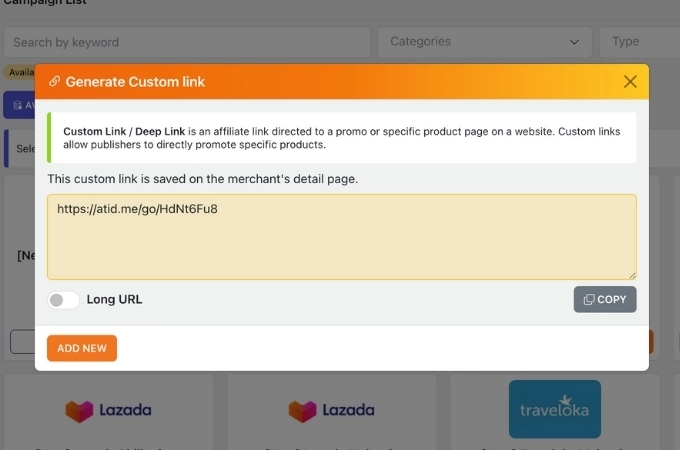
Task: Click the Traveloka logo tile
Action: [554, 409]
